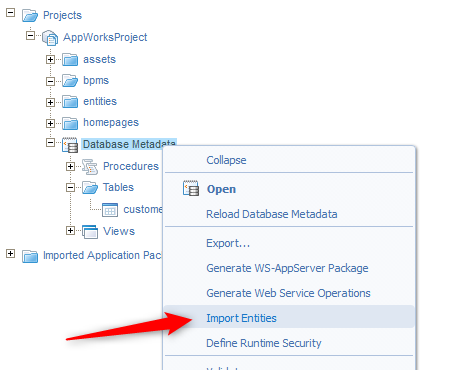The image size is (451, 370).
Task: Click the Tables folder icon
Action: [x=90, y=187]
